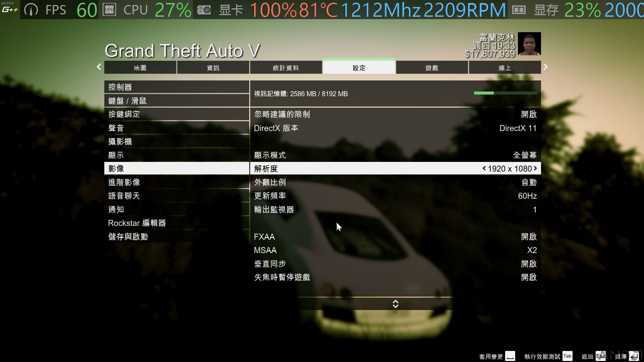Image resolution: width=644 pixels, height=362 pixels.
Task: Select 控制器 settings category
Action: coord(177,87)
